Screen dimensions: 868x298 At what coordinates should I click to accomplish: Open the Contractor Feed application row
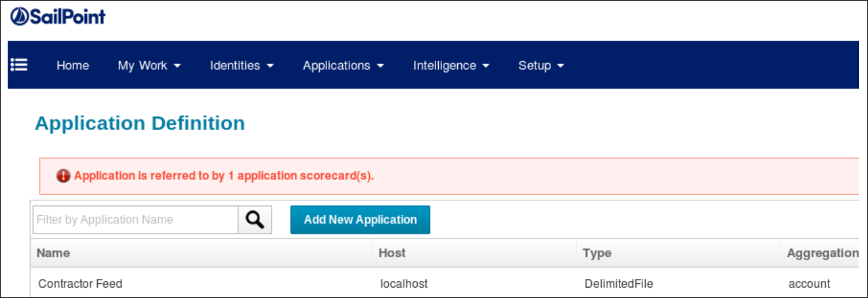click(80, 283)
